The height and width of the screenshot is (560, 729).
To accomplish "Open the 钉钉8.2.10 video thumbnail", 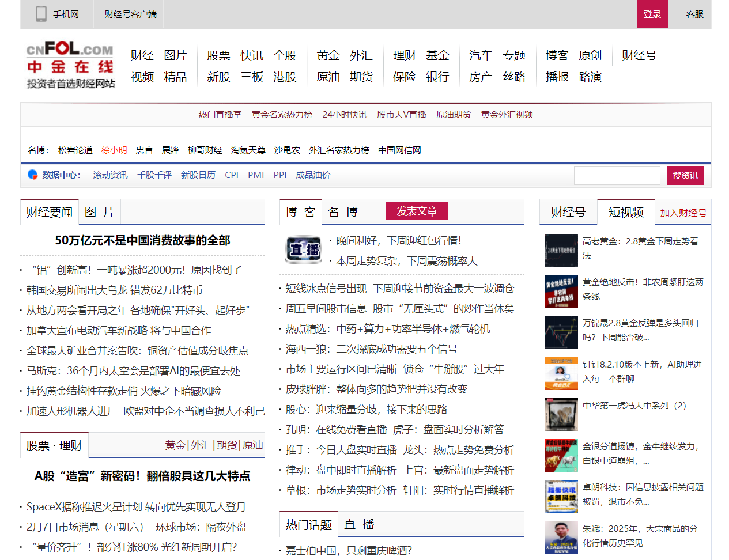I will (x=561, y=373).
